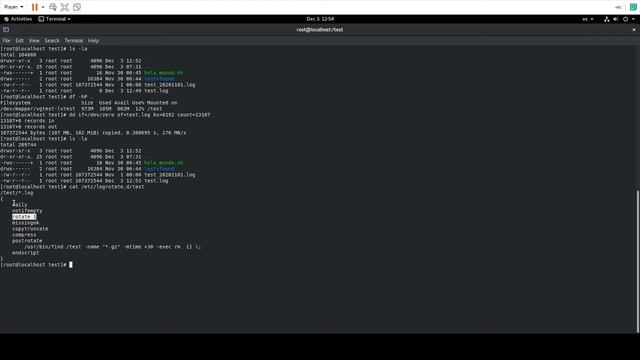
Task: Open the Terminal menu in menu bar
Action: click(x=73, y=40)
